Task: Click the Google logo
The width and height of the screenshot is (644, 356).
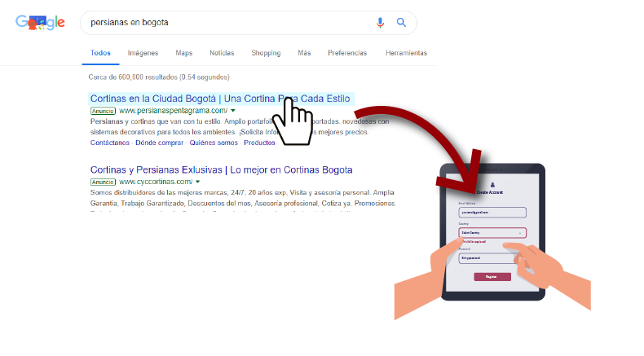Action: click(x=40, y=23)
